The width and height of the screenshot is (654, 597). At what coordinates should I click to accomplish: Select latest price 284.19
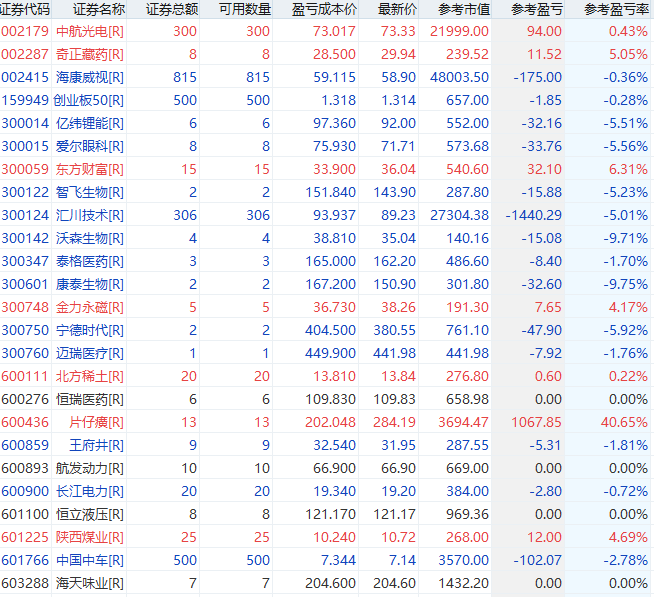(394, 422)
